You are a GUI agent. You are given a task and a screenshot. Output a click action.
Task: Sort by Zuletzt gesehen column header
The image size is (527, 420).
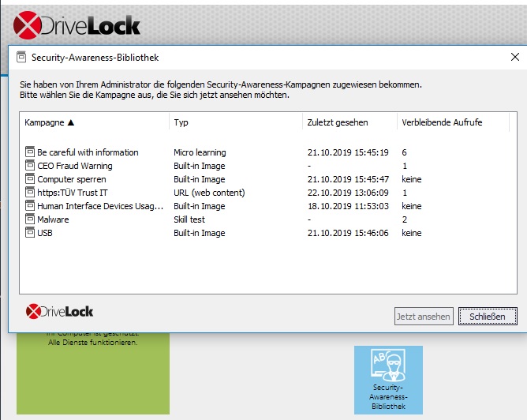point(349,122)
